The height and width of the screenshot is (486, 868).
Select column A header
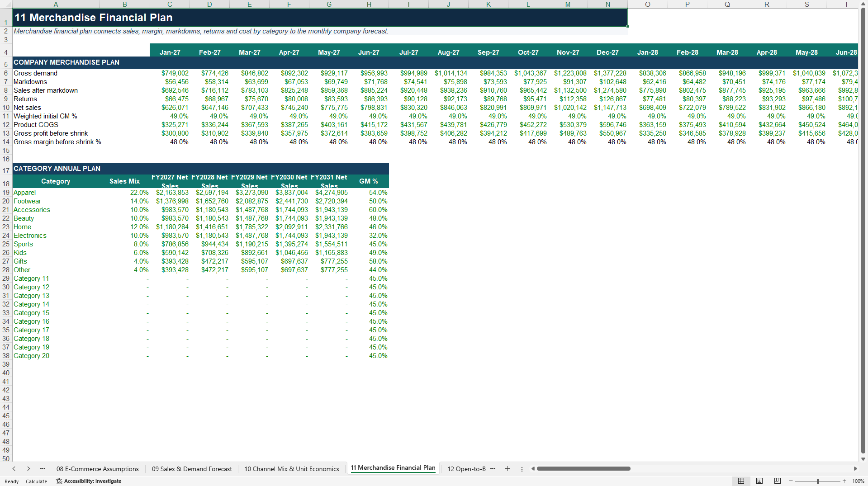[x=56, y=4]
